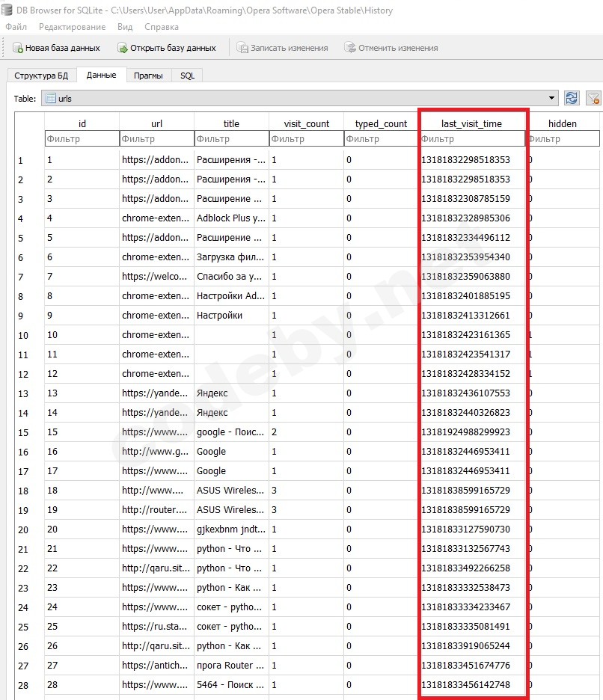Click the clear all filters icon

coord(593,98)
